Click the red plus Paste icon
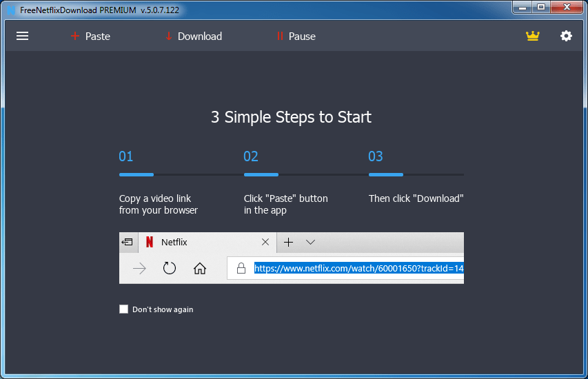This screenshot has height=379, width=588. pyautogui.click(x=75, y=36)
